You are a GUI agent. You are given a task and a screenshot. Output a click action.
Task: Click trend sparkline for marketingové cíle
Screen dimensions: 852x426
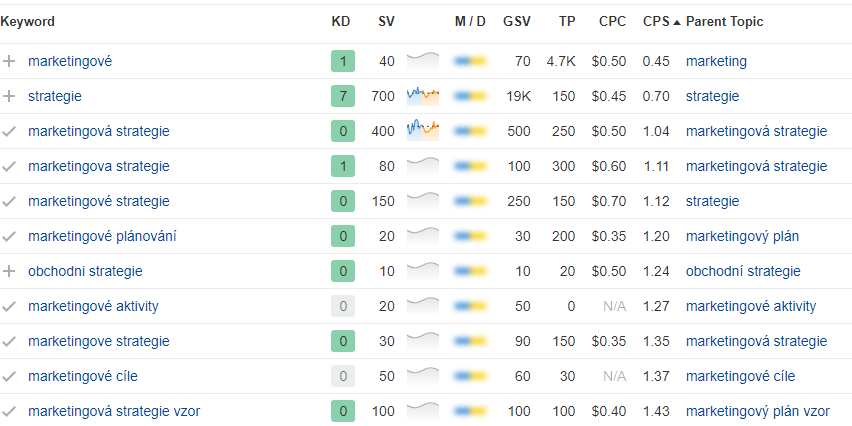(423, 376)
